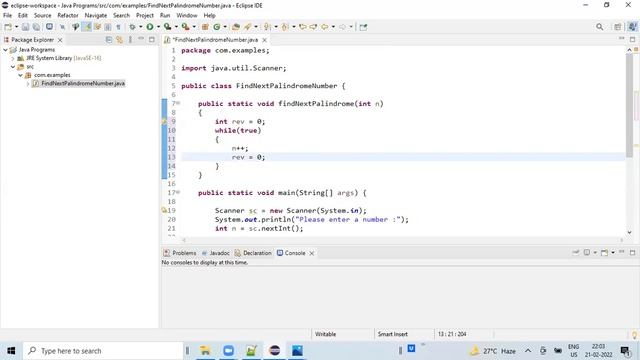Screen dimensions: 640x360
Task: Collapse the findNextPalindrome method fold marker
Action: 178,103
